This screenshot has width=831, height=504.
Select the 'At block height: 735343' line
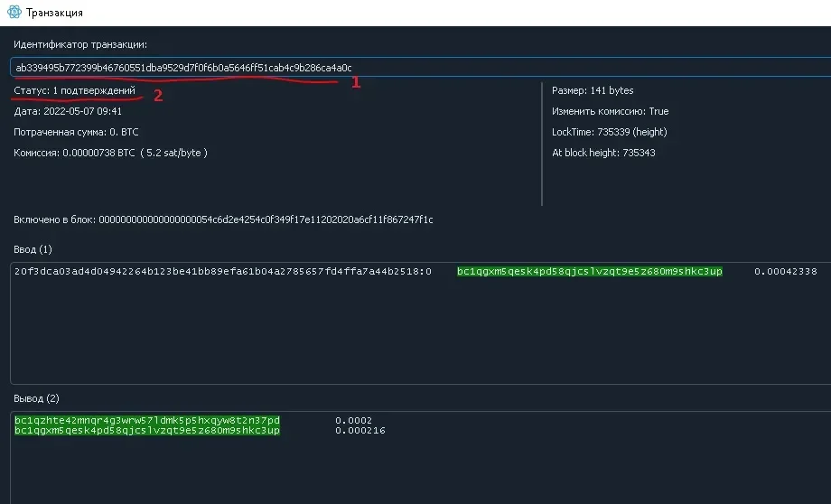[603, 153]
